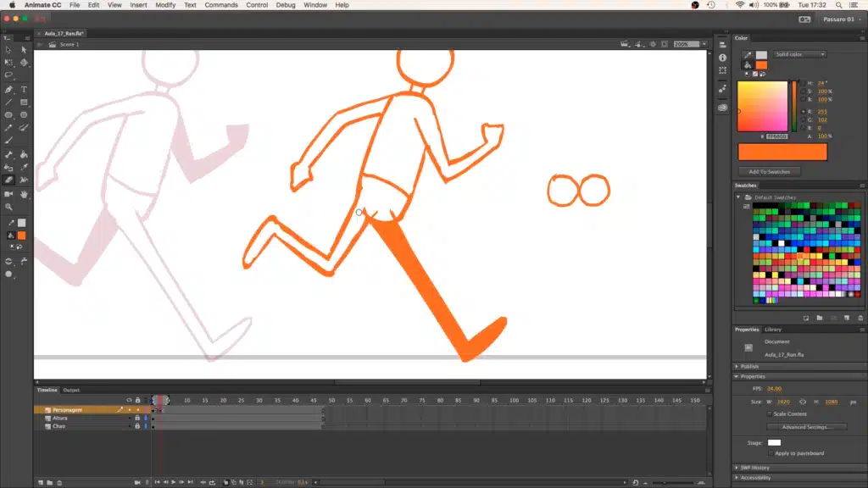868x488 pixels.
Task: Select the Pen tool
Action: [8, 89]
